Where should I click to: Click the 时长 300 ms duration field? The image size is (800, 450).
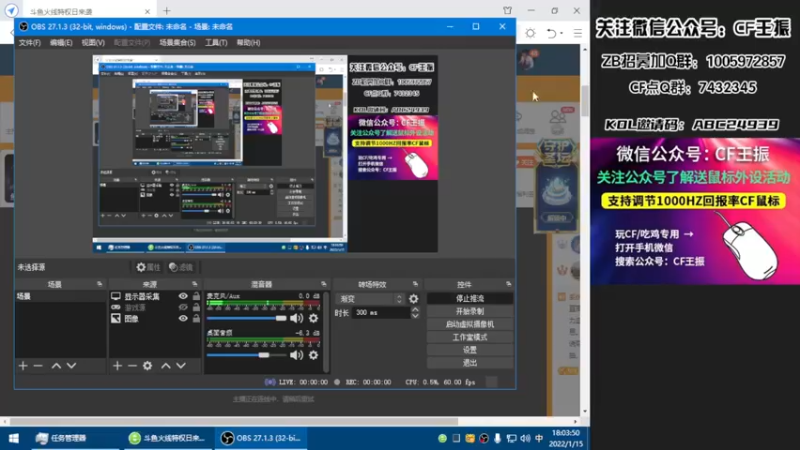click(x=381, y=313)
